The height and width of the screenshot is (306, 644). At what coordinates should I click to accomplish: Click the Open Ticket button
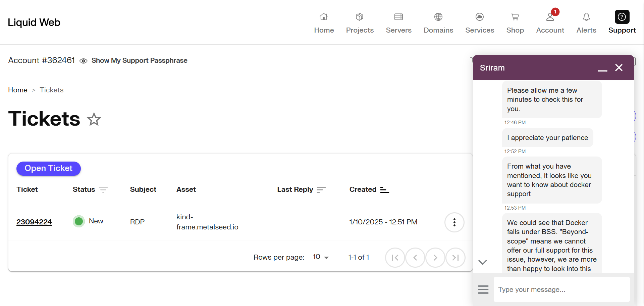coord(49,168)
